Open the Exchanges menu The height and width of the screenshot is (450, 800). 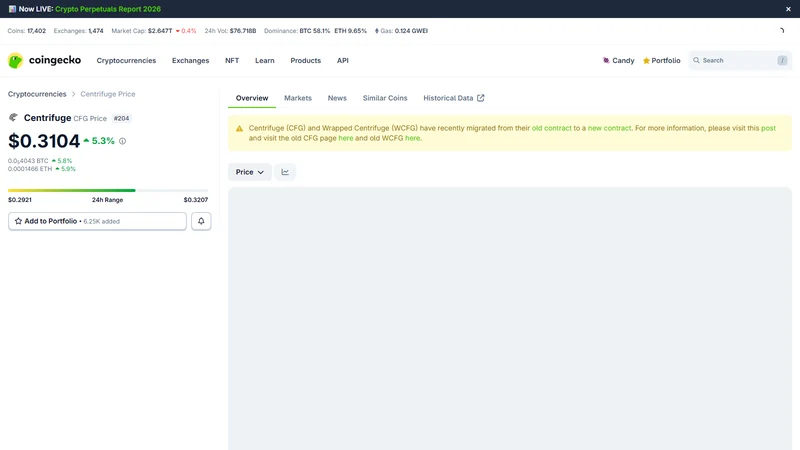click(x=190, y=60)
